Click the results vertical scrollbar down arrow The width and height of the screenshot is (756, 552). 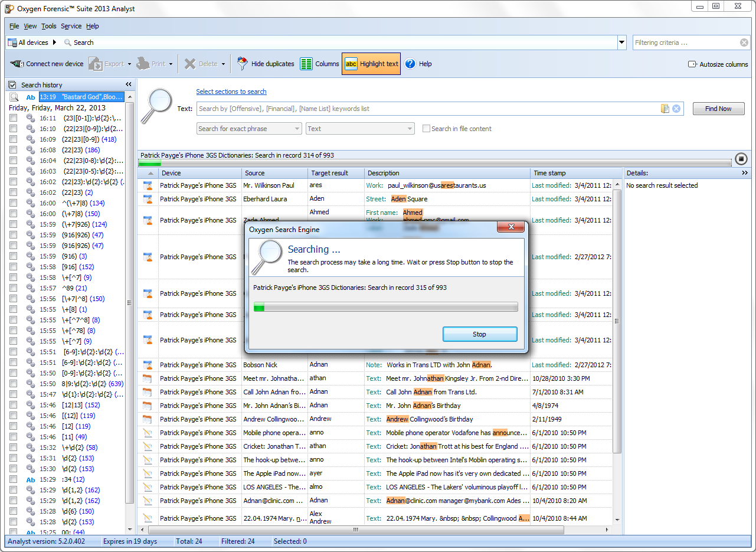click(x=617, y=521)
